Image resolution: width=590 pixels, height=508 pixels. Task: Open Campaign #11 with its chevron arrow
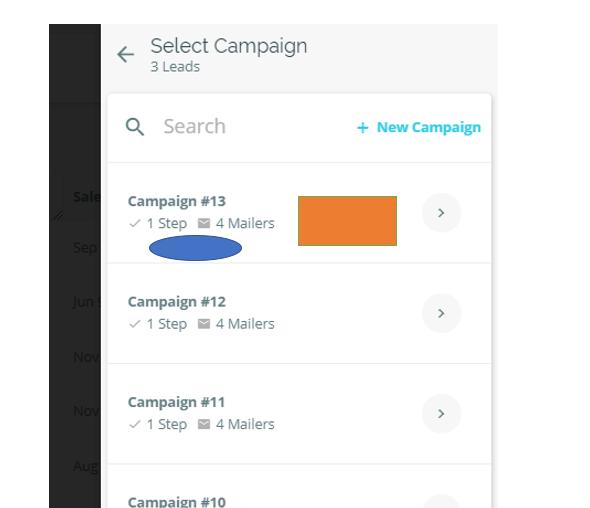click(x=441, y=414)
